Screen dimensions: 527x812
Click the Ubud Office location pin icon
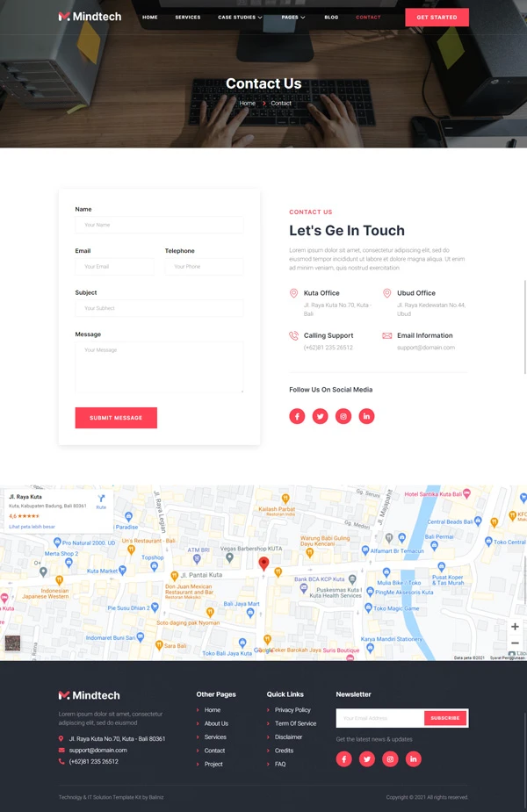coord(386,293)
